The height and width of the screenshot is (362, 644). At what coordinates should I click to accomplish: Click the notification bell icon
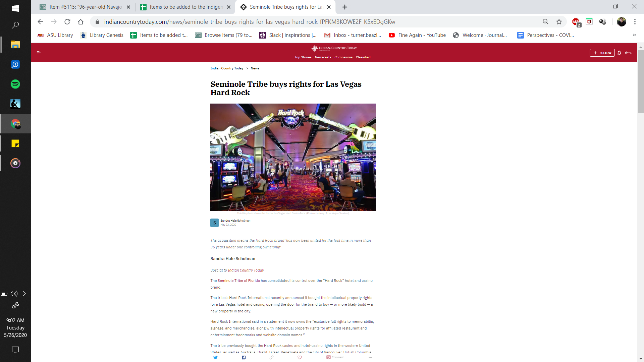click(619, 53)
